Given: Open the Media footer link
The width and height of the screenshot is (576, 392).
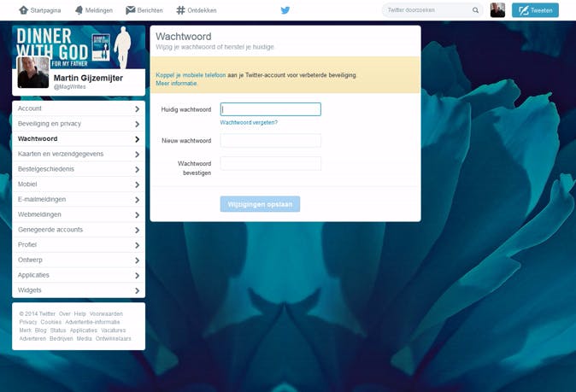Looking at the screenshot, I should tap(84, 338).
